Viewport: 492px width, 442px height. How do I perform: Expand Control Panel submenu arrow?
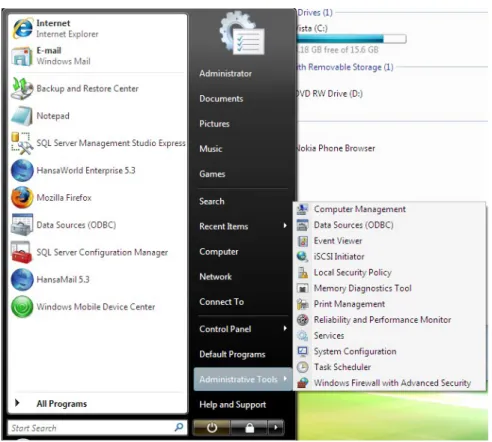[x=285, y=328]
